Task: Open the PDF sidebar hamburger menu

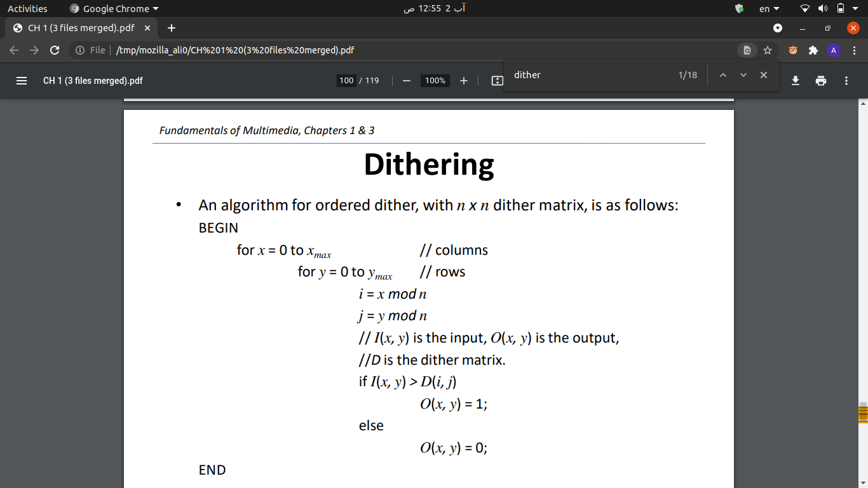Action: pos(22,81)
